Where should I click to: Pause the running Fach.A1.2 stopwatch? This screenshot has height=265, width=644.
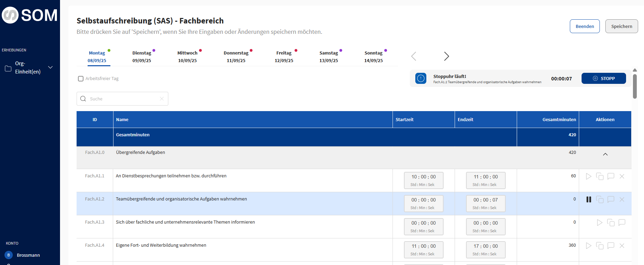coord(588,199)
